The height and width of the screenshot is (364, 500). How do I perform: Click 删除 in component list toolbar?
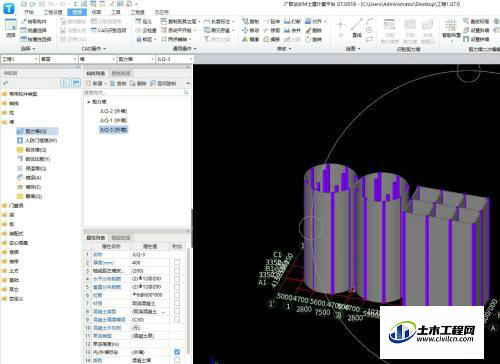(139, 83)
